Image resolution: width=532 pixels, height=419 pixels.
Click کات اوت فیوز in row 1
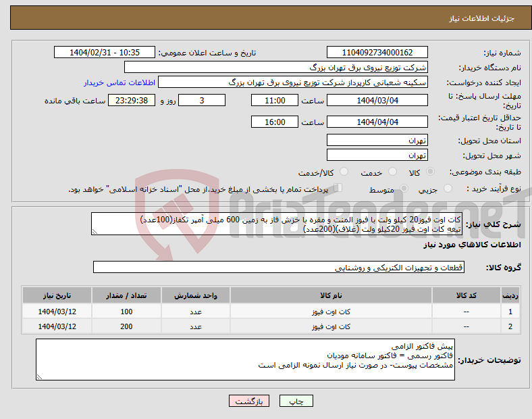coord(331,312)
